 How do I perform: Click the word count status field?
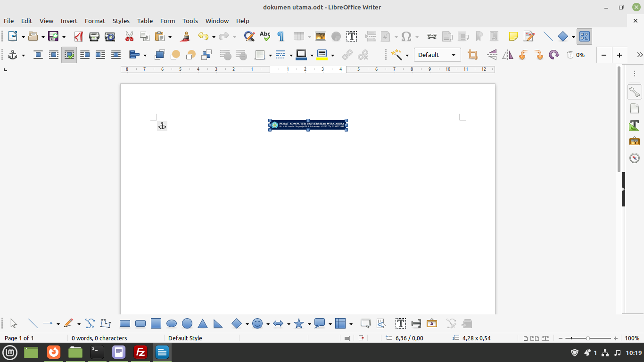pos(99,338)
